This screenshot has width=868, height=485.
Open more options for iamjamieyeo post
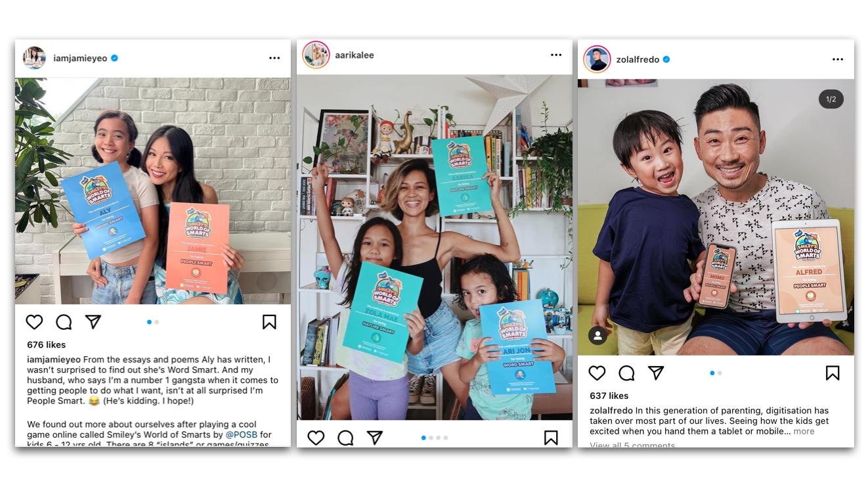(274, 58)
